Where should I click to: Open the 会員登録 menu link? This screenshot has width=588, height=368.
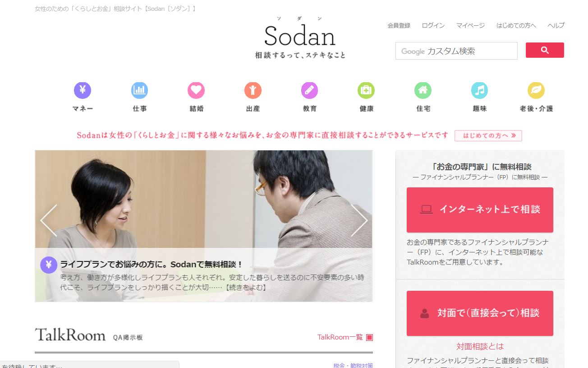point(399,26)
